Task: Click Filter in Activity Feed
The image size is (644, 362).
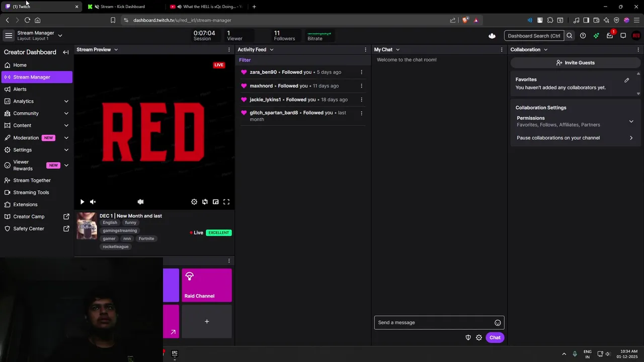Action: pos(245,60)
